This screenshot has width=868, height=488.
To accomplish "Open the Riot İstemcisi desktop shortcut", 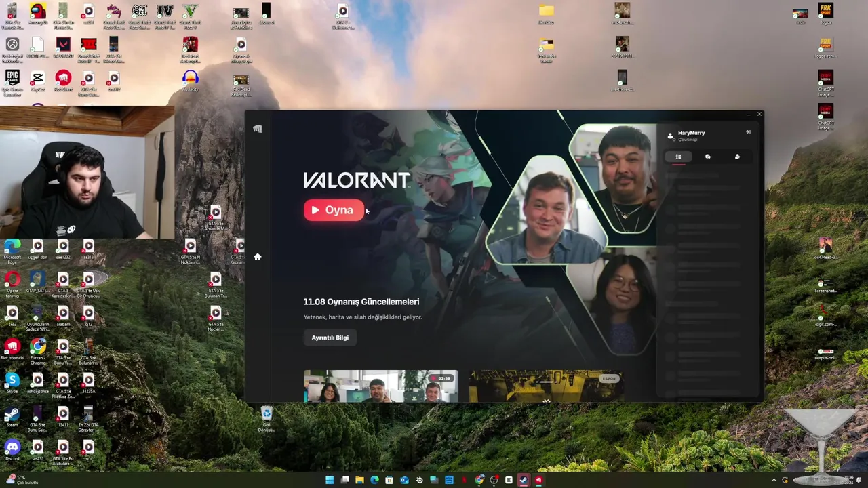I will coord(12,350).
